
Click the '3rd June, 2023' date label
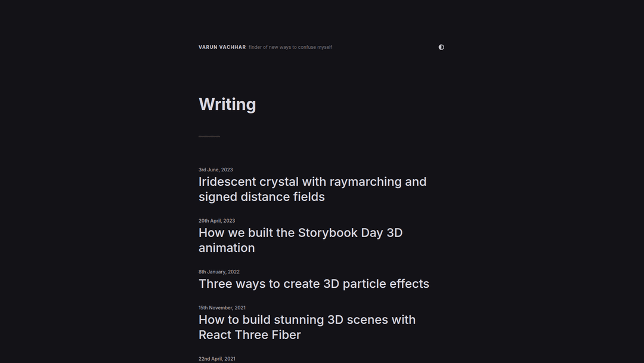[216, 170]
